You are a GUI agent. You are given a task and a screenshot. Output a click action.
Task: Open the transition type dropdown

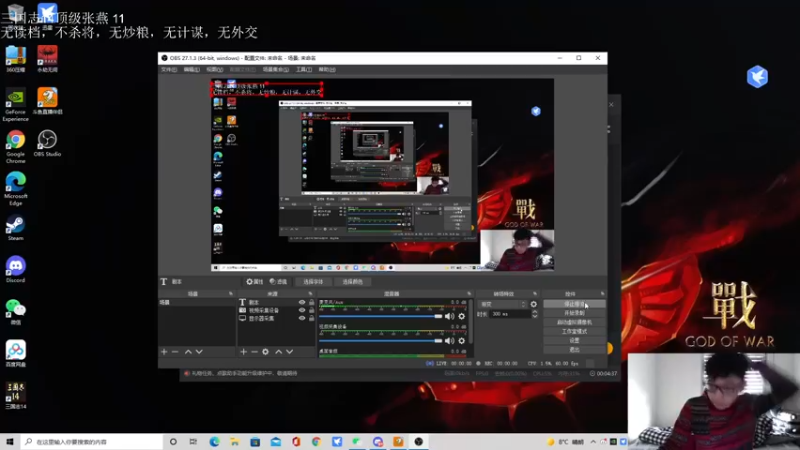click(x=503, y=304)
